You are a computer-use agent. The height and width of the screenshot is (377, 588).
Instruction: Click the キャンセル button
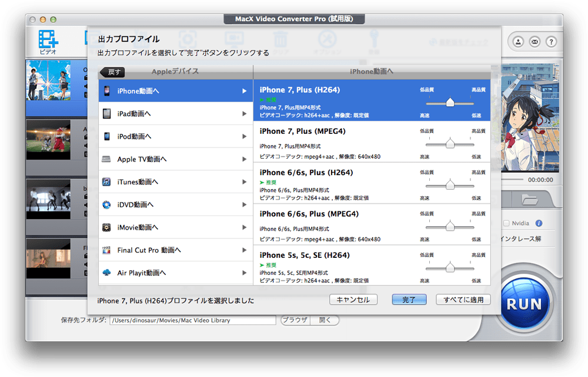click(x=353, y=299)
